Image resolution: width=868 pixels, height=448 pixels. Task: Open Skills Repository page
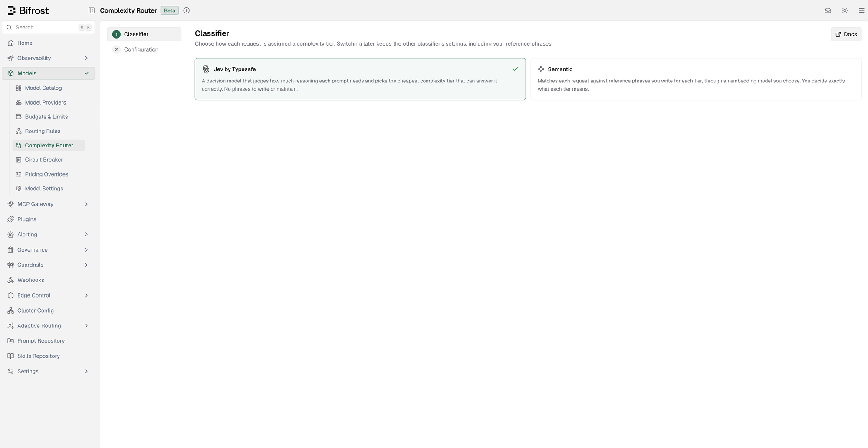point(48,356)
